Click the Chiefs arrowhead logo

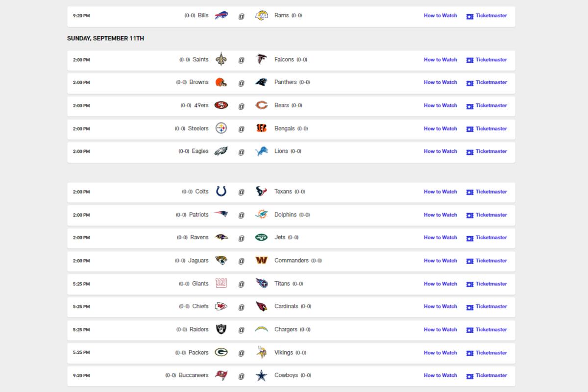[x=221, y=306]
